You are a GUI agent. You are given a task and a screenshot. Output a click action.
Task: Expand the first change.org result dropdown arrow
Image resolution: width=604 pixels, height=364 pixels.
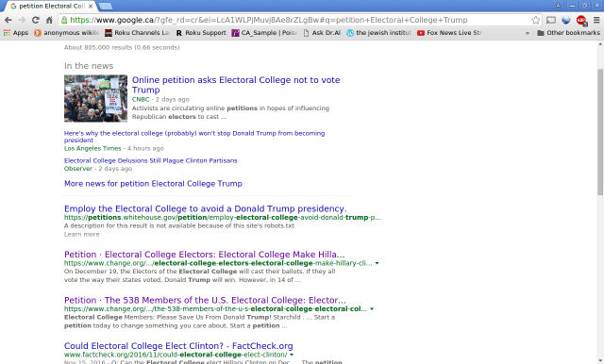pos(377,264)
